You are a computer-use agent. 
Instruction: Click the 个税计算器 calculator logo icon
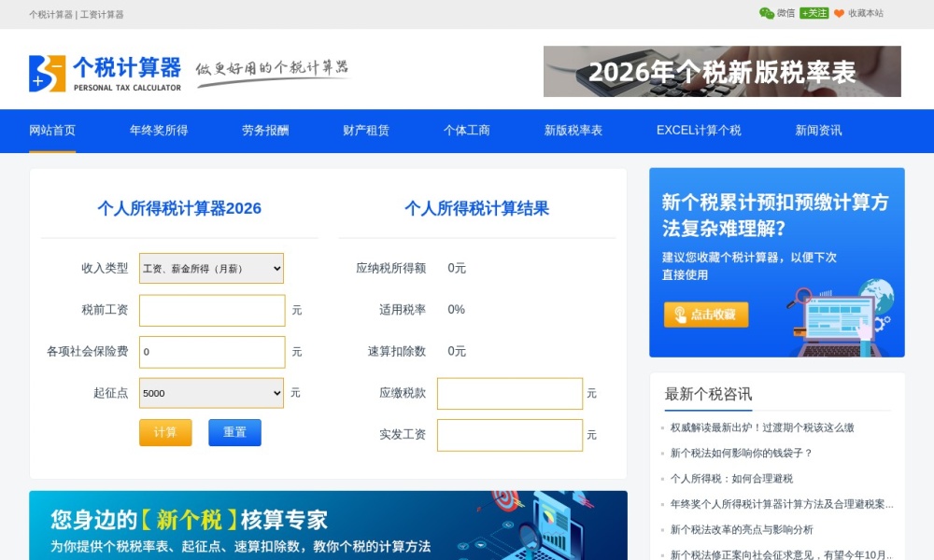click(47, 72)
